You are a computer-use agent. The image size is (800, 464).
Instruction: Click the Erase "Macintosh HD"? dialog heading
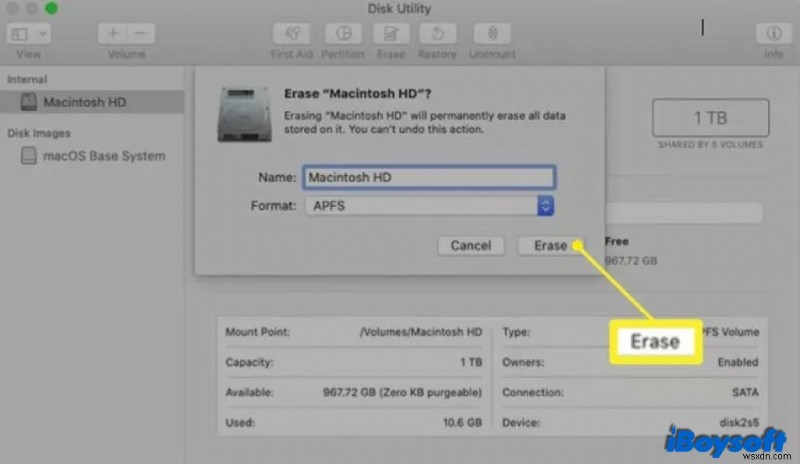[358, 94]
